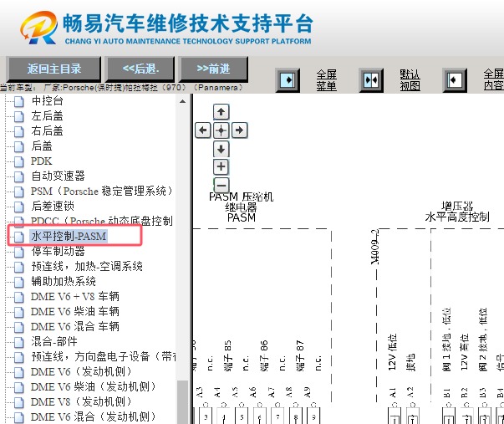Select the 后差速锁 tree entry
This screenshot has height=424, width=504.
point(53,207)
